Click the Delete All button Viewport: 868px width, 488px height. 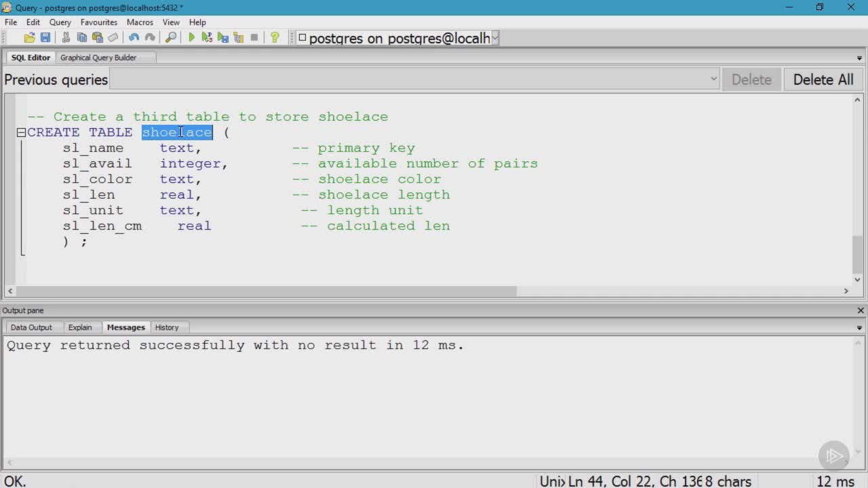coord(823,79)
